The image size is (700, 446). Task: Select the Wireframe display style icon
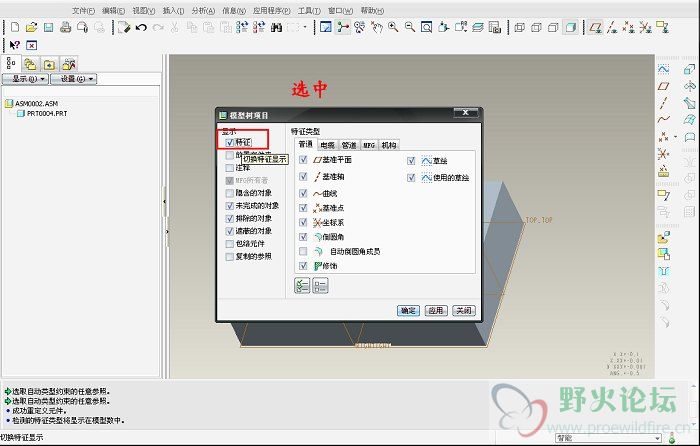click(520, 28)
